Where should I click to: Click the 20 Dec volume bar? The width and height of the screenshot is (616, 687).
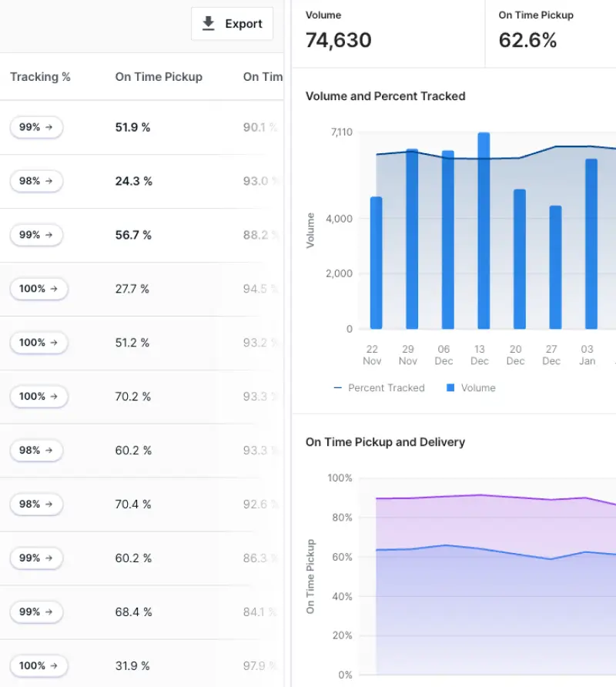pos(520,259)
